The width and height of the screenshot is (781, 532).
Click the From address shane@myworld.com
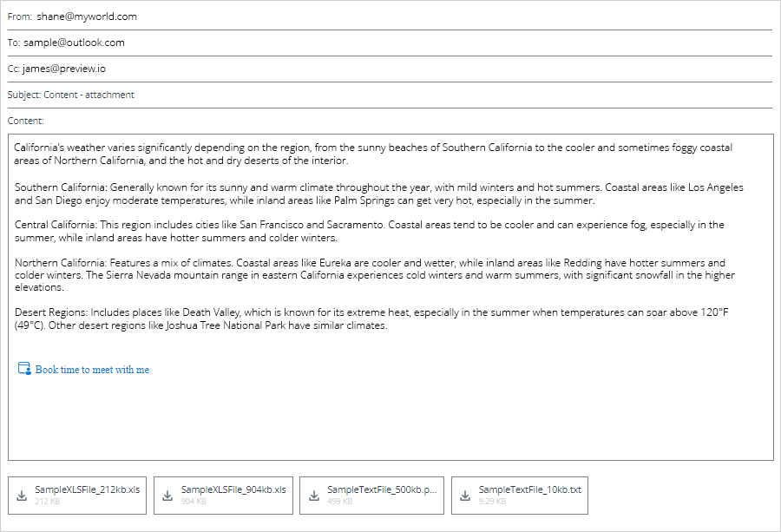[86, 16]
